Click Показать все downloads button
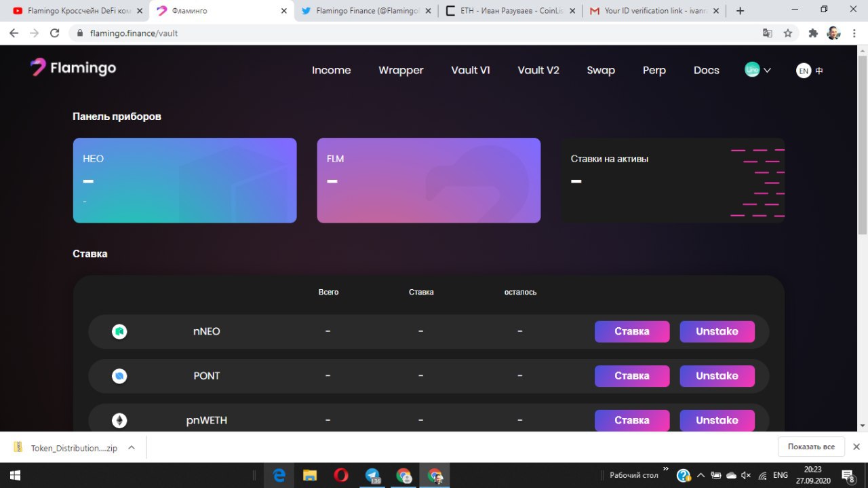The width and height of the screenshot is (868, 488). coord(811,447)
